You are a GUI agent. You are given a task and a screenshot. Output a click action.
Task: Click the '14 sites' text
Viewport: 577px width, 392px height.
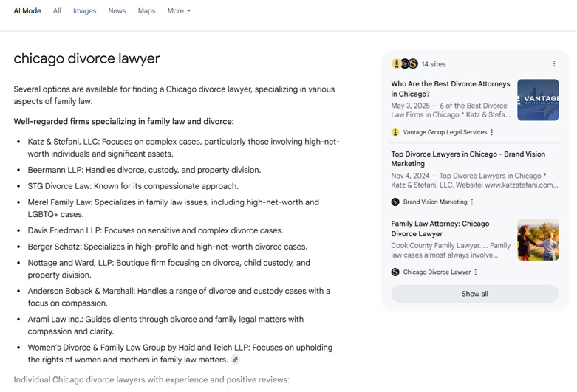434,64
